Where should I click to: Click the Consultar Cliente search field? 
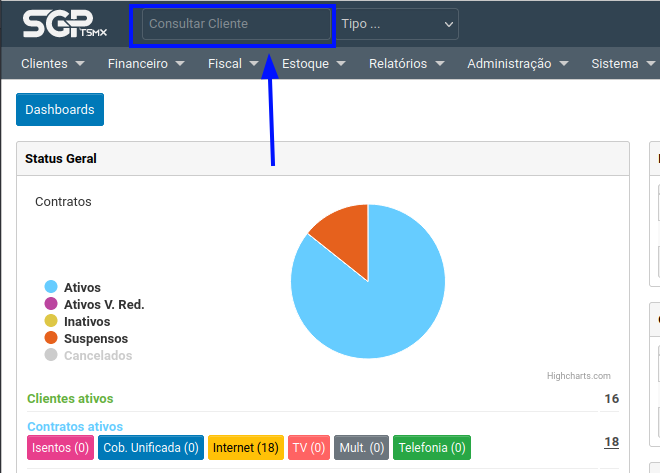tap(236, 24)
